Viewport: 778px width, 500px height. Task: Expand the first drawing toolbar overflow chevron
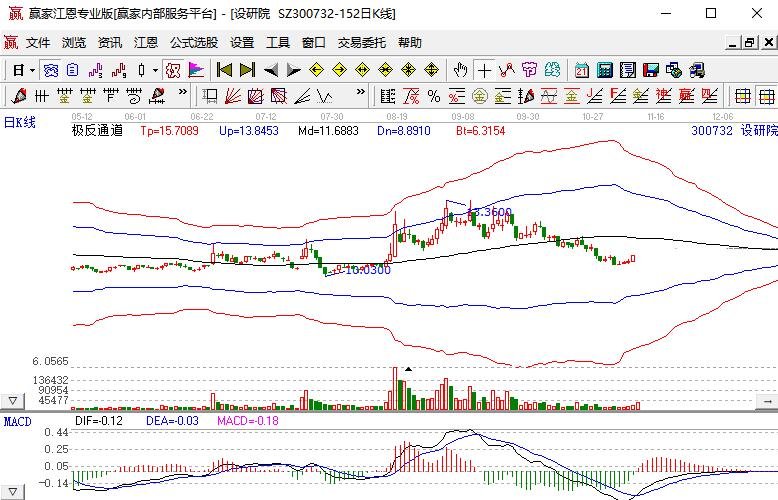183,92
